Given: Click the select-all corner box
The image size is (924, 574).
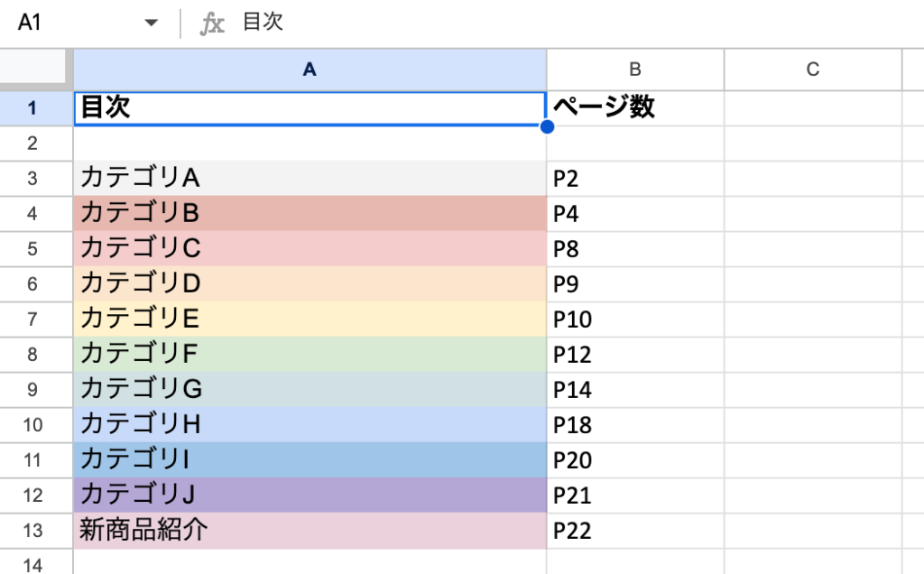Looking at the screenshot, I should pos(33,68).
